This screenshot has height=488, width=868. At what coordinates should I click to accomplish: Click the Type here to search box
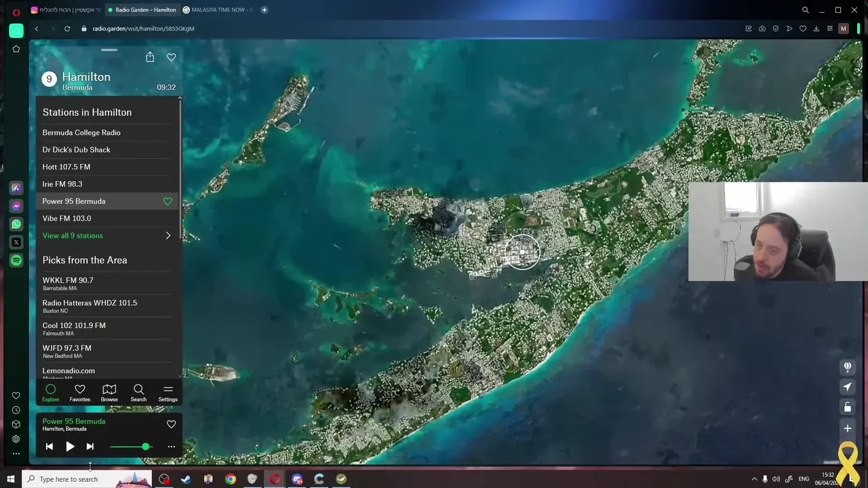pos(87,479)
